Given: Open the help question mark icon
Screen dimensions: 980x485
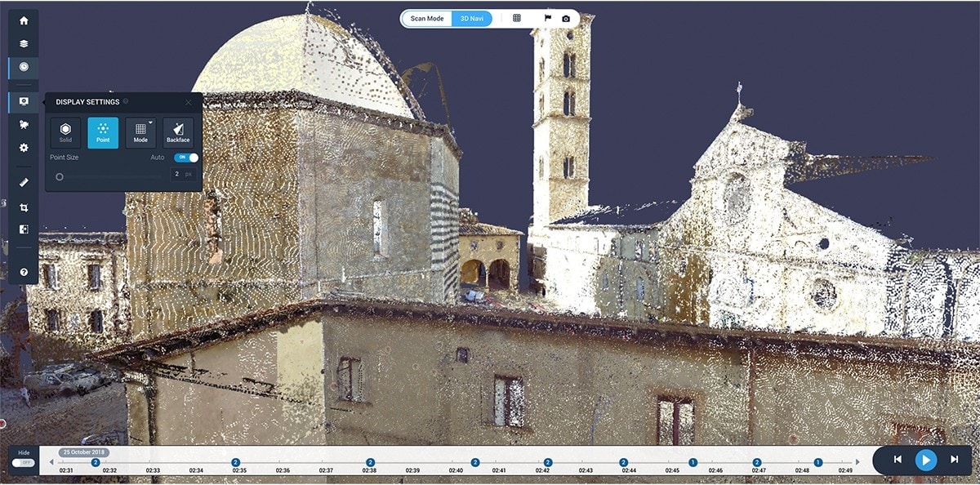Looking at the screenshot, I should (x=24, y=272).
